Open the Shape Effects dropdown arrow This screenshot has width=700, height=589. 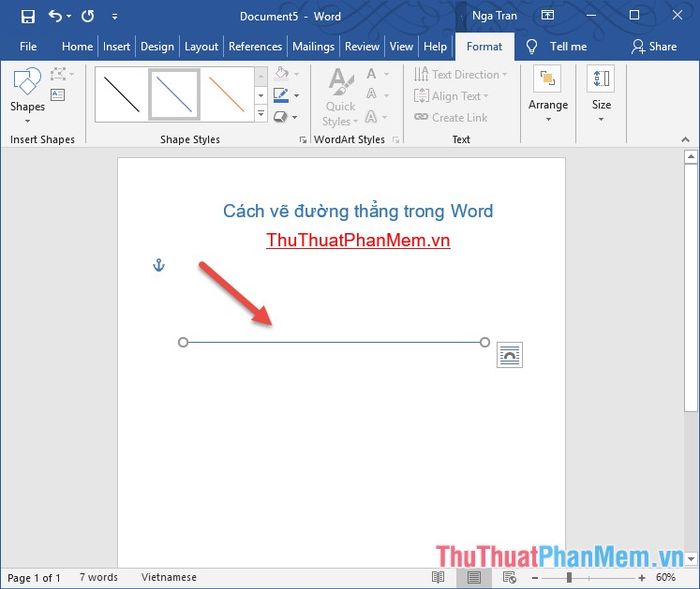pos(295,117)
